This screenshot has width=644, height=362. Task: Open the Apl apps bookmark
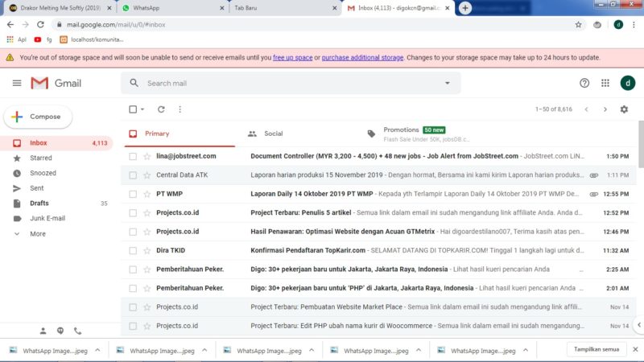pyautogui.click(x=16, y=39)
